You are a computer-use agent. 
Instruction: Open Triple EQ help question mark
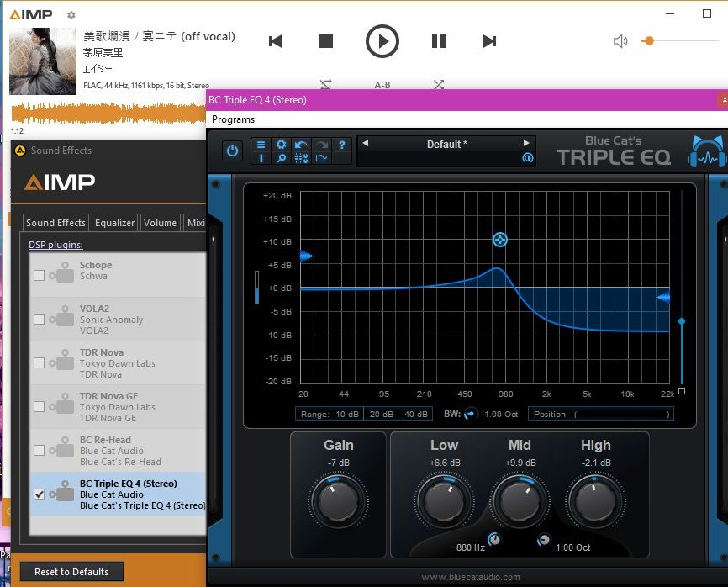point(341,145)
